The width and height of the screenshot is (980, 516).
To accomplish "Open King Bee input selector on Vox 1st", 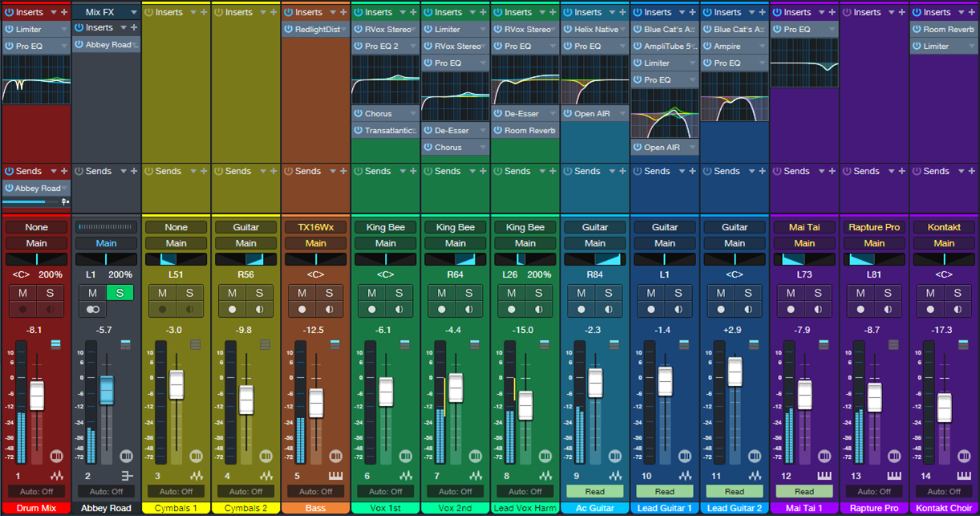I will point(386,227).
